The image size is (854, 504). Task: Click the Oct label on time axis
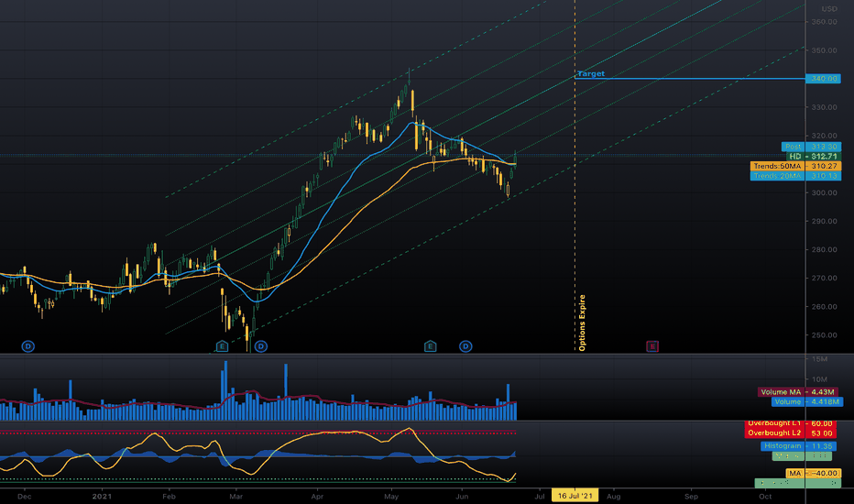765,497
